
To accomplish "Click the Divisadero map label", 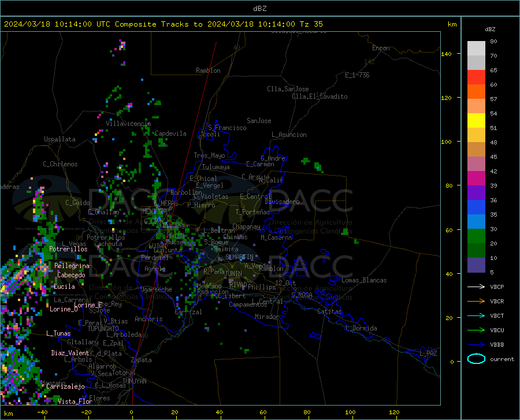I will (282, 202).
